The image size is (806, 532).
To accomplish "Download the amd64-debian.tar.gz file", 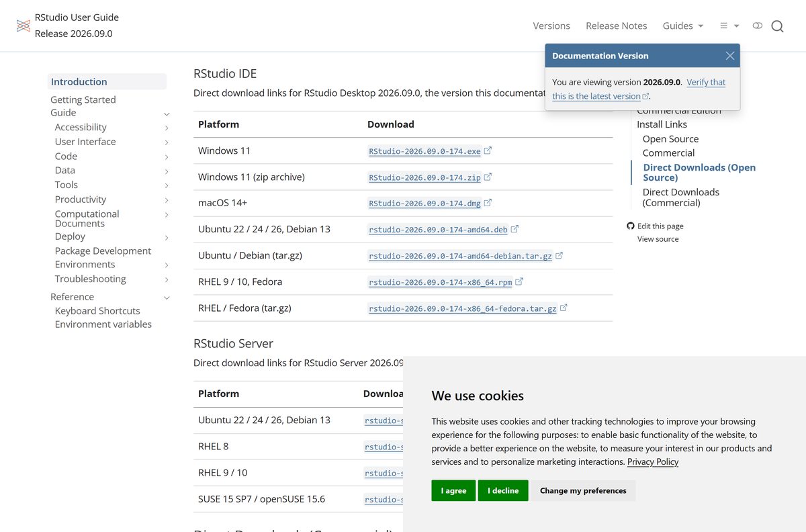I will tap(460, 256).
